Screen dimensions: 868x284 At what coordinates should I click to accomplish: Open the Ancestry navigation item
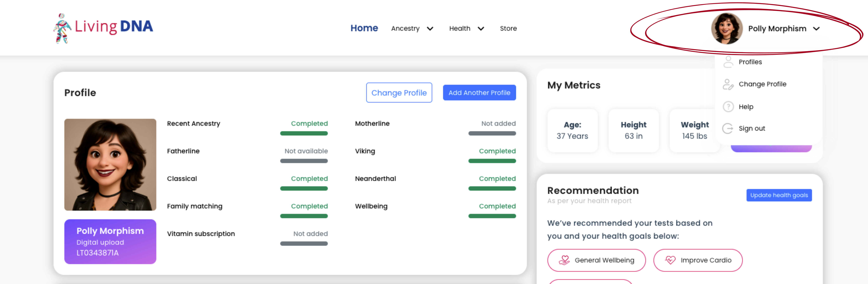pyautogui.click(x=405, y=29)
